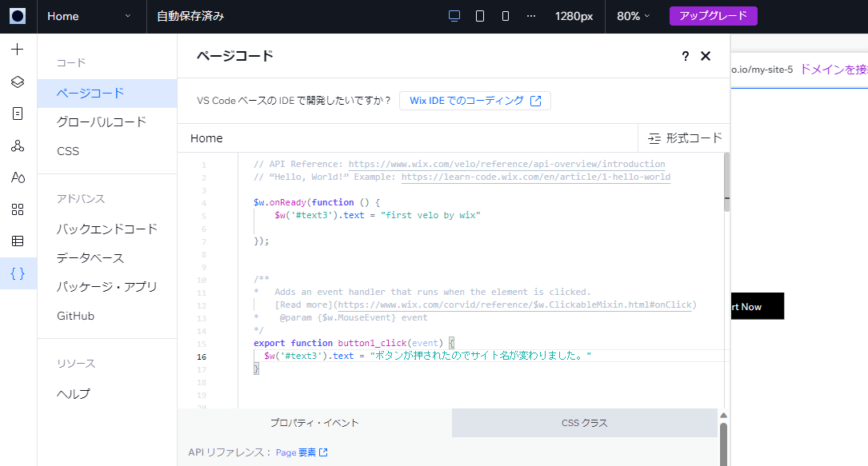Open the help question mark in code panel

[685, 56]
